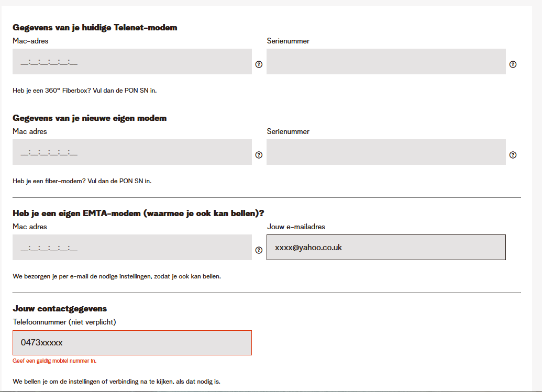Click Serienummer input of current Telenet-modem
This screenshot has width=542, height=392.
pos(386,62)
